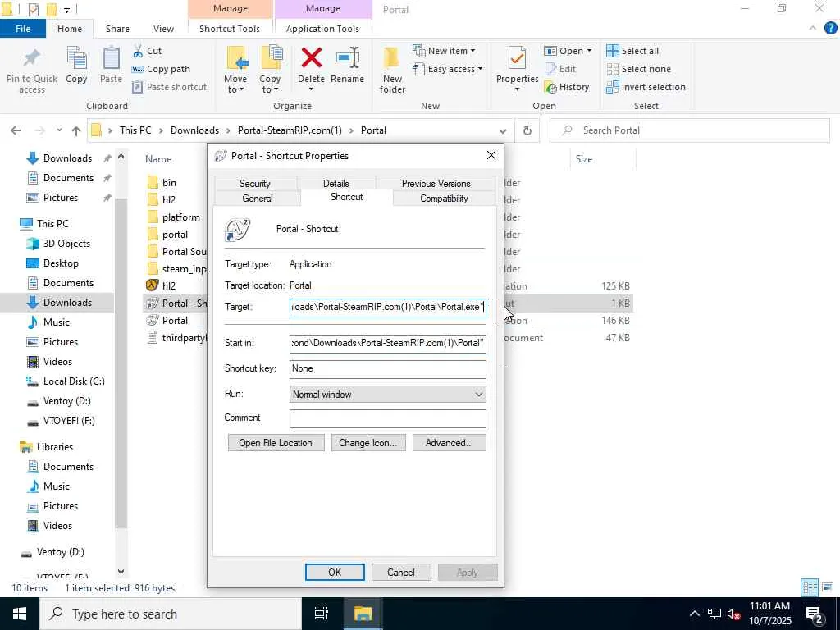Image resolution: width=840 pixels, height=630 pixels.
Task: Open the Run Normal window dropdown
Action: tap(387, 395)
